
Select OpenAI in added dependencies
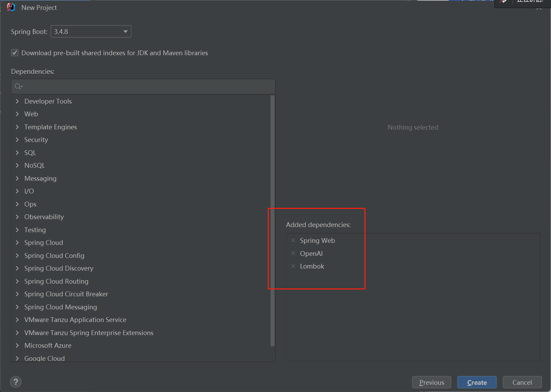[x=311, y=253]
